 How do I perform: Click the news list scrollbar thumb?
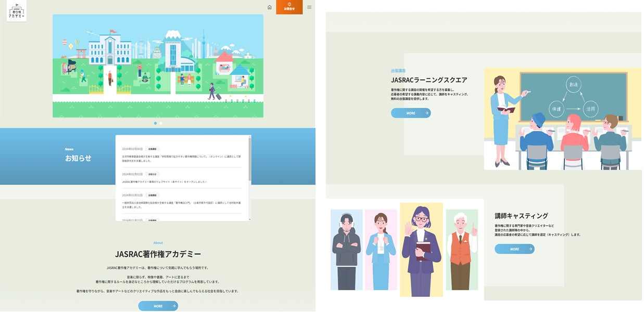pos(250,160)
